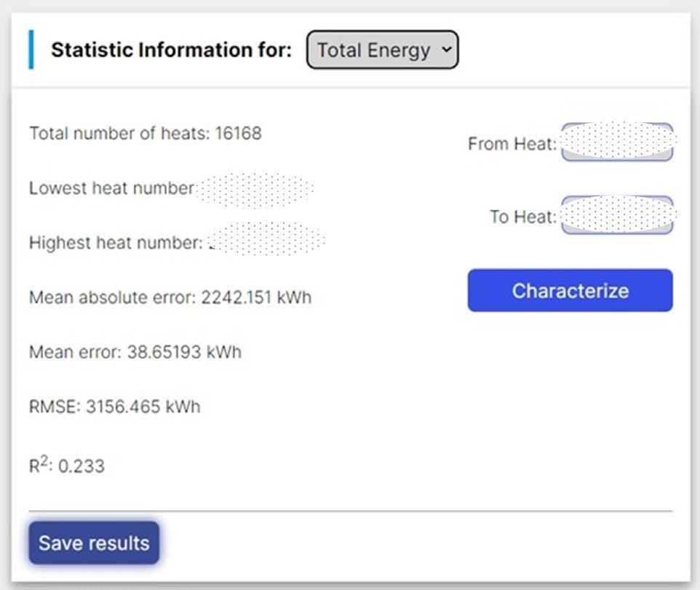Click the chevron arrow on Total Energy selector
700x590 pixels.
click(446, 49)
